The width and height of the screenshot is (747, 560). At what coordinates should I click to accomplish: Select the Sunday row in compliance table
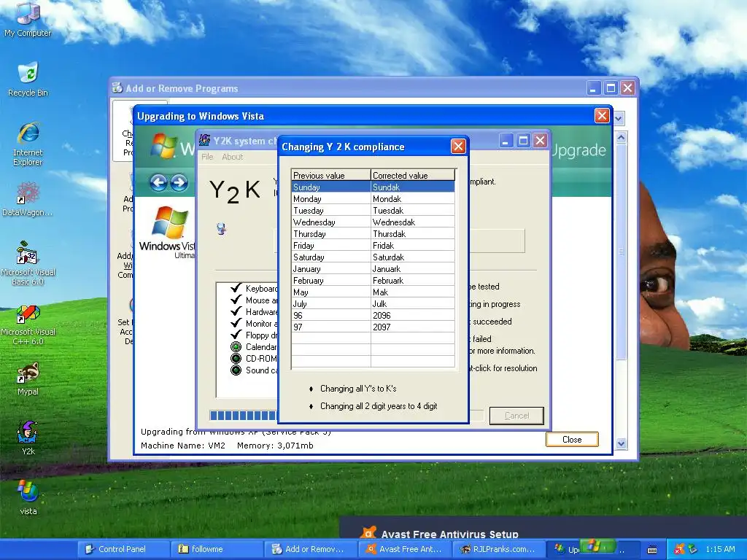click(373, 187)
